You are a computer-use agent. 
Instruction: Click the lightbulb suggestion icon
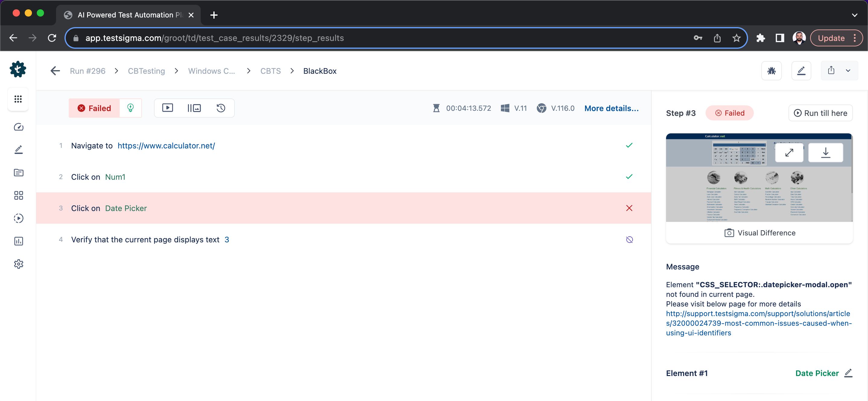(131, 108)
